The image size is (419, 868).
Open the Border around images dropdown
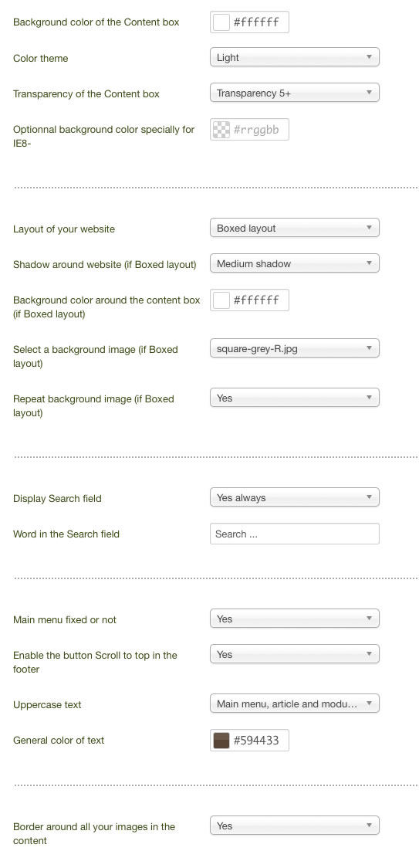point(295,826)
